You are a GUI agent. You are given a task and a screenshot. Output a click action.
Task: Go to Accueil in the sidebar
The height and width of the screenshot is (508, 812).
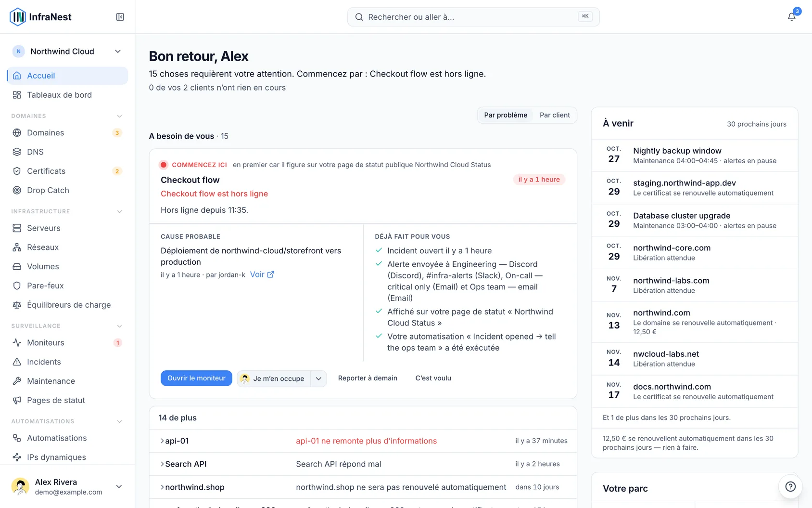tap(67, 76)
